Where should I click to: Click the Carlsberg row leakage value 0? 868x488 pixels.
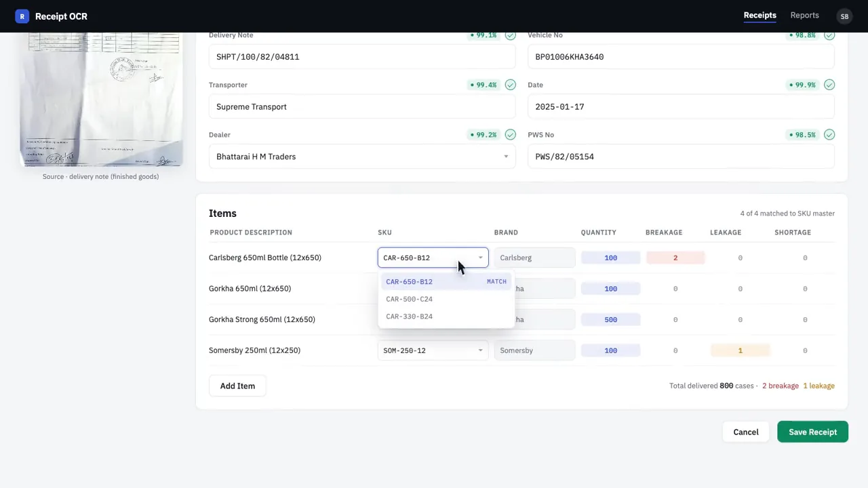[x=740, y=258]
